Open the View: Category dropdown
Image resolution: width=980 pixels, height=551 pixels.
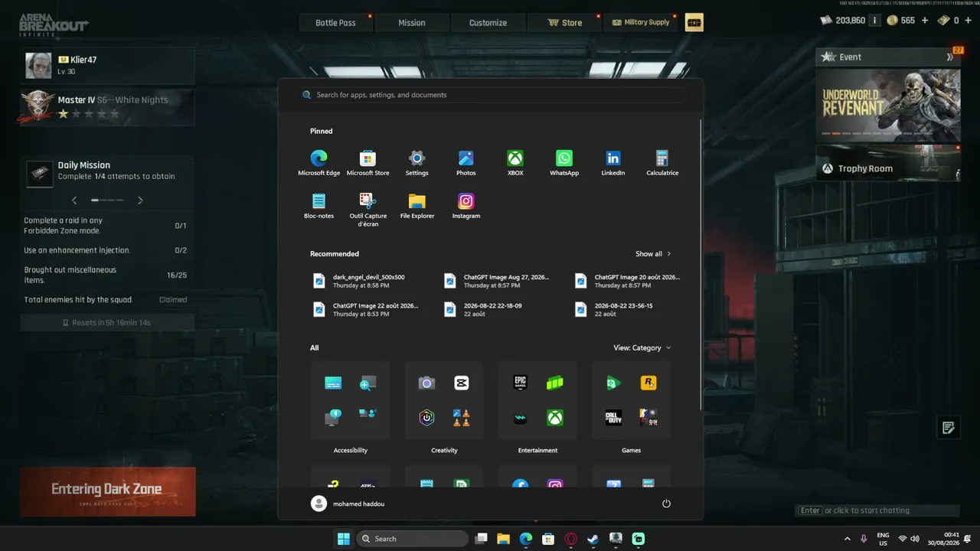tap(642, 347)
